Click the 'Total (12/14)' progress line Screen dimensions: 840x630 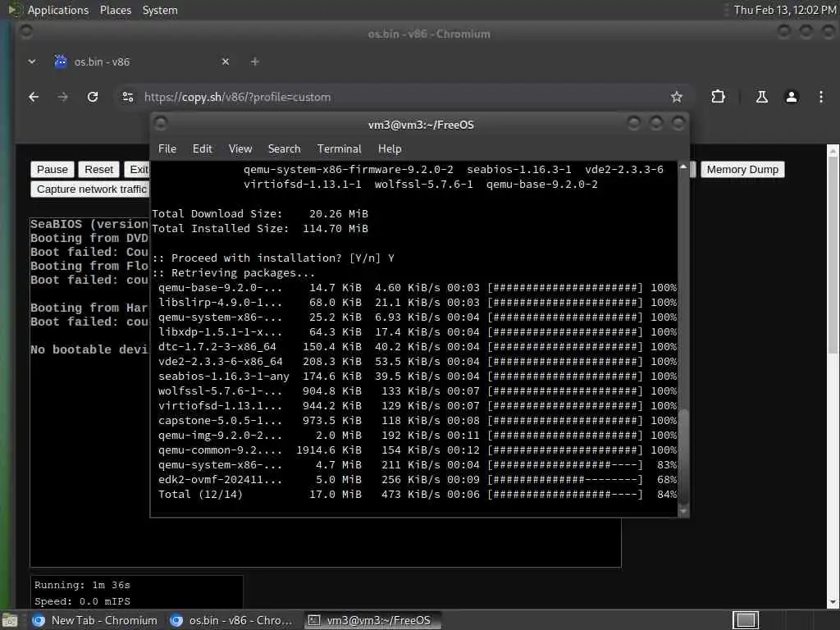coord(418,495)
